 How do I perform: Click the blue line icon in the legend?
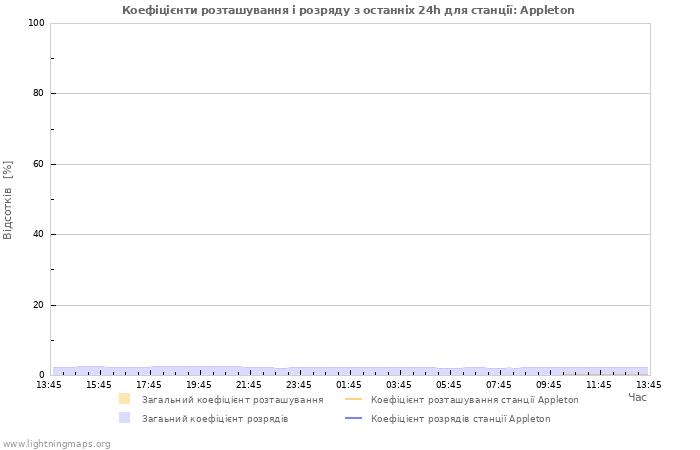pyautogui.click(x=353, y=418)
